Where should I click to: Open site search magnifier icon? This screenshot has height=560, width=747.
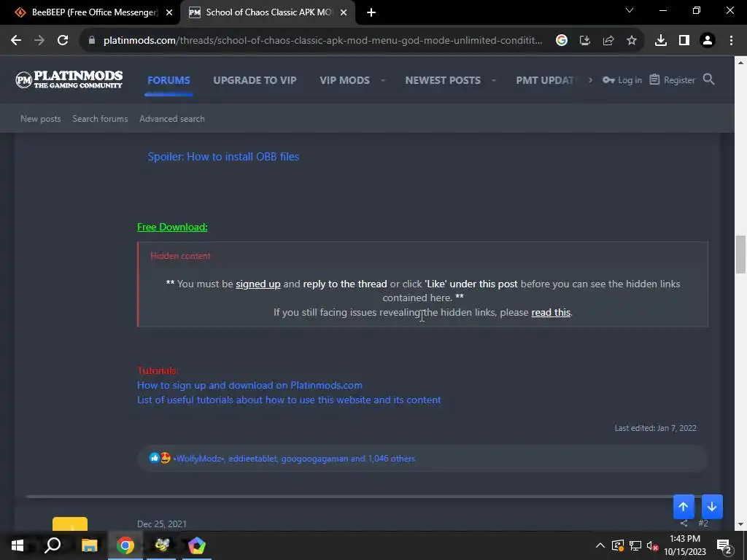709,79
